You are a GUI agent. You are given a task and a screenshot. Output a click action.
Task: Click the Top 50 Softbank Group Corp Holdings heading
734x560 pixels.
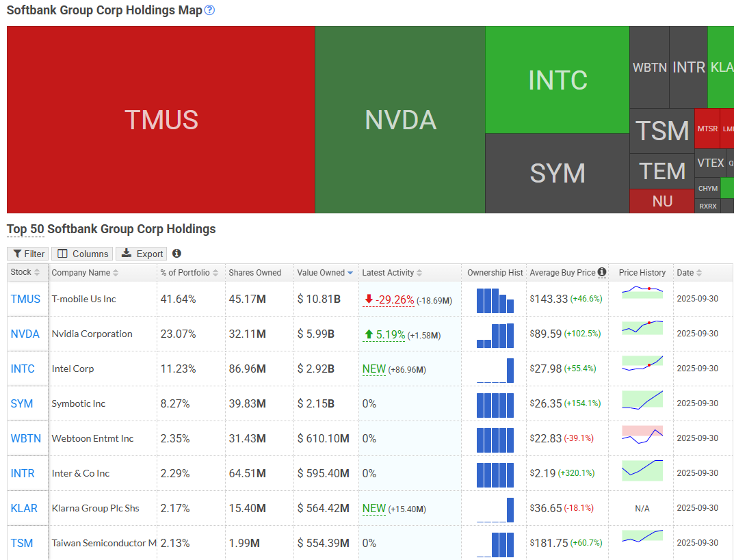[111, 229]
